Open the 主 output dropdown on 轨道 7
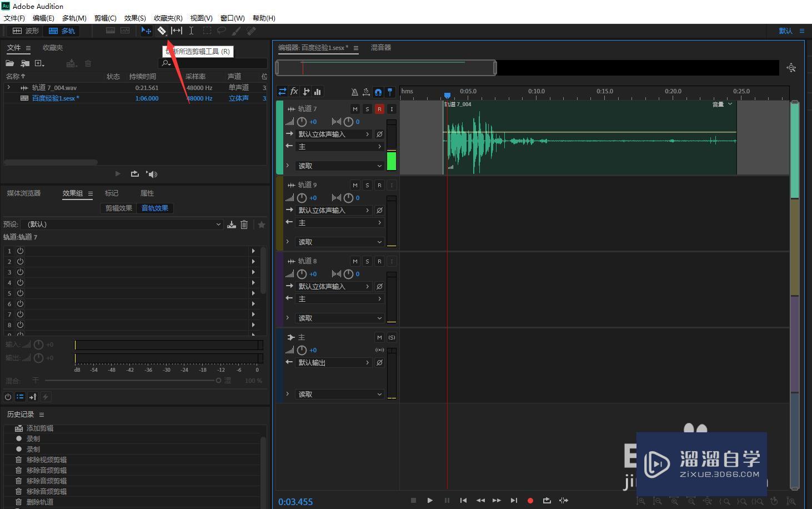 tap(339, 147)
